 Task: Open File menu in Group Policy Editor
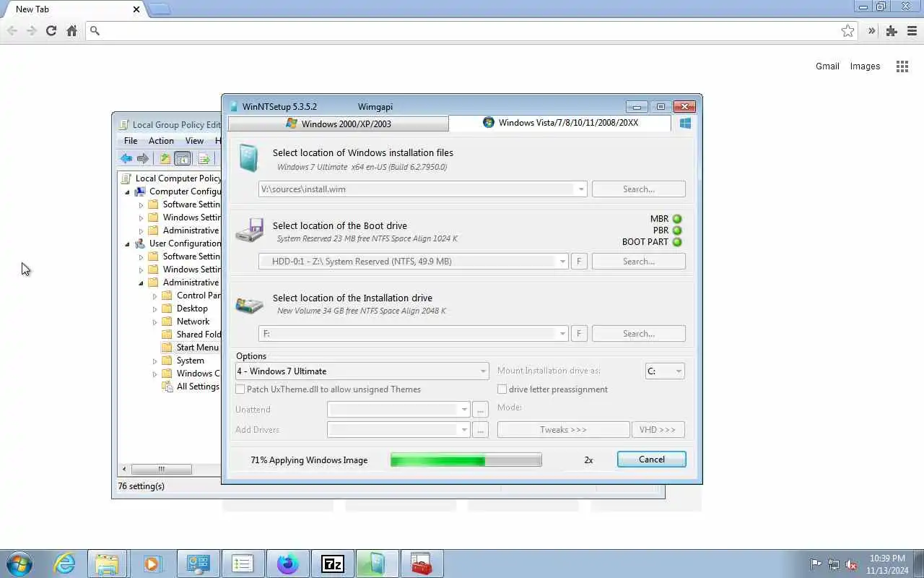(x=131, y=141)
